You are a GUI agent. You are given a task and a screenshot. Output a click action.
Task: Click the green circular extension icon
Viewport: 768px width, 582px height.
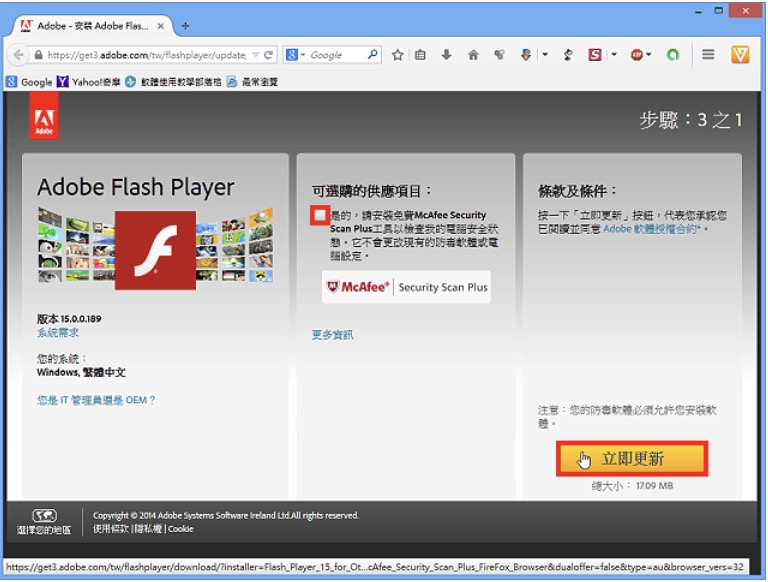[673, 55]
